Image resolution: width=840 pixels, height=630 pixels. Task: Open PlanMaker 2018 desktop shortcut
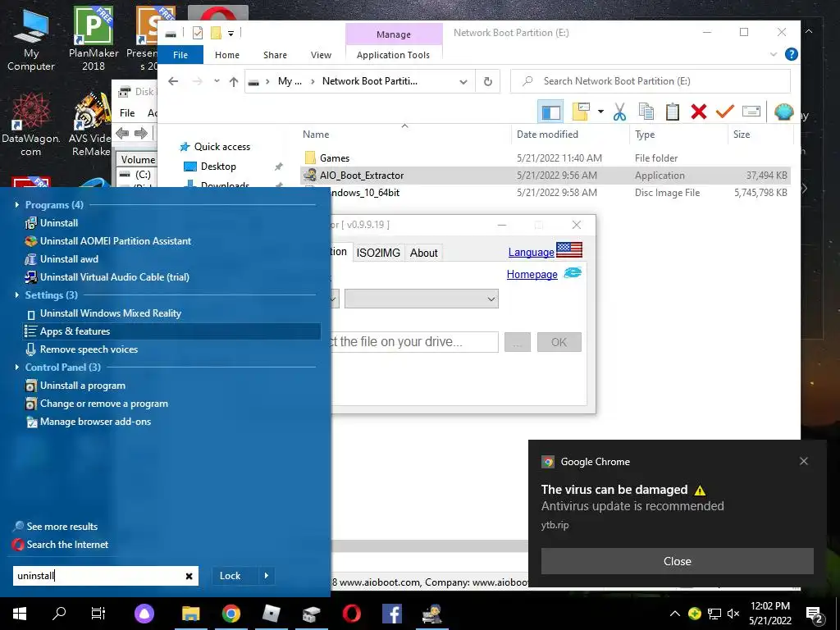click(x=94, y=39)
